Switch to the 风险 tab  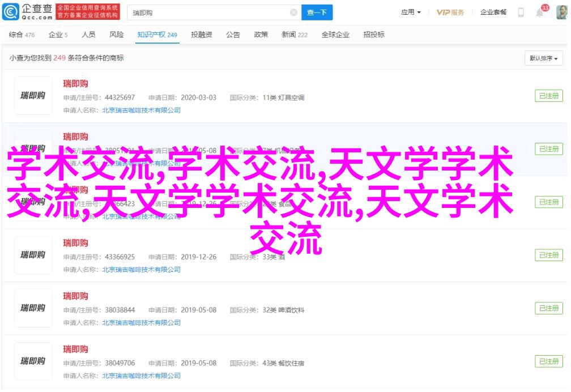(x=117, y=35)
